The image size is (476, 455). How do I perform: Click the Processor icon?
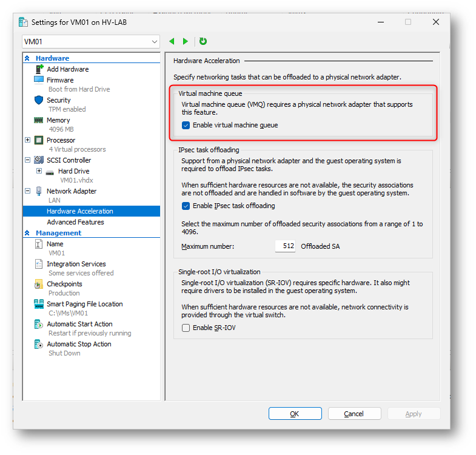tap(39, 140)
